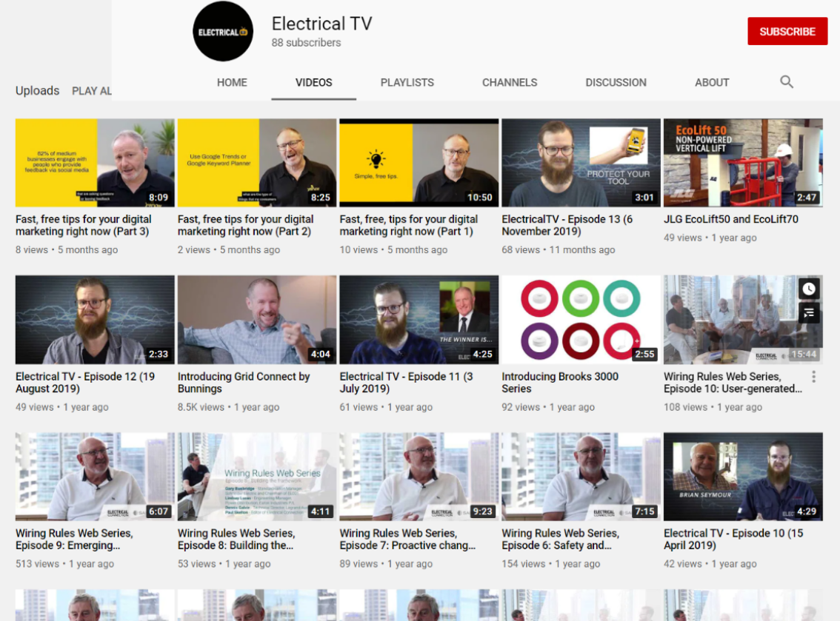Click the '88 subscribers' text
This screenshot has height=621, width=840.
click(306, 43)
